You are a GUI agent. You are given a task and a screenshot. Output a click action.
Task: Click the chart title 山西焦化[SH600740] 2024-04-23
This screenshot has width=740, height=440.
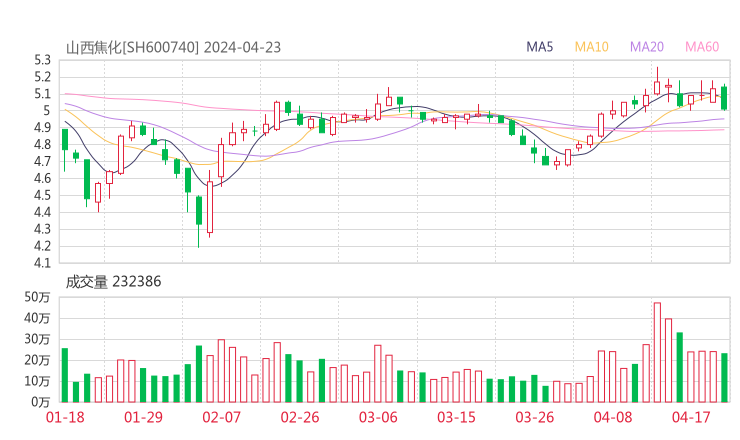tap(173, 48)
